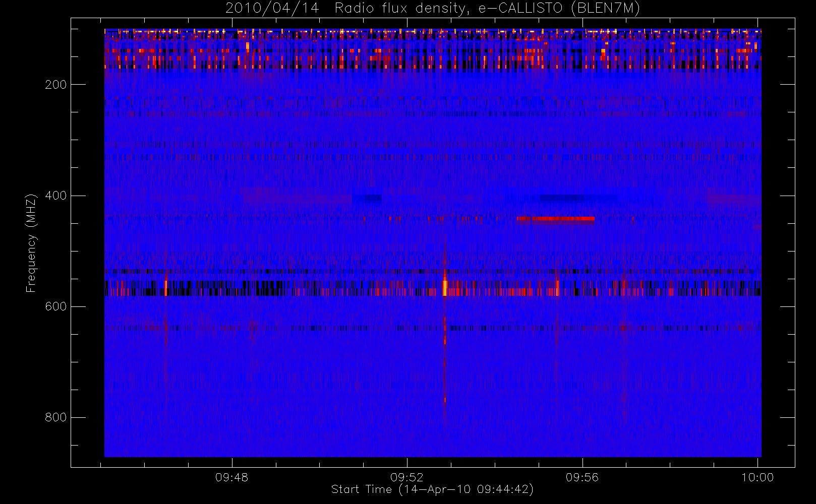Click the 09:48 time tick label
Viewport: 816px width, 504px height.
[232, 477]
